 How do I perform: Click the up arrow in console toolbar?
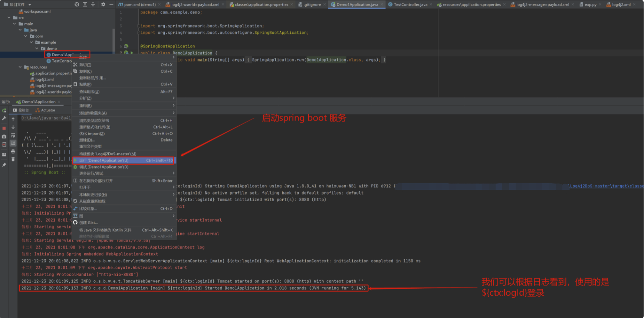[13, 119]
